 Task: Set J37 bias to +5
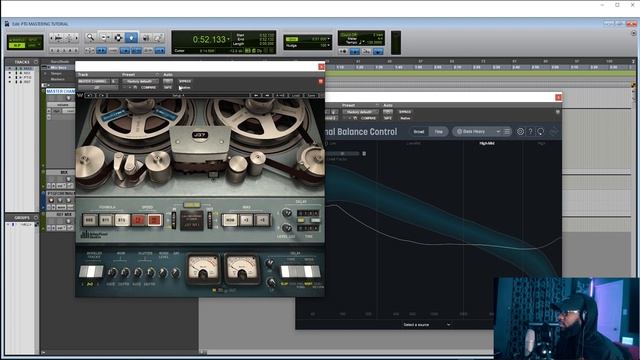tap(262, 220)
